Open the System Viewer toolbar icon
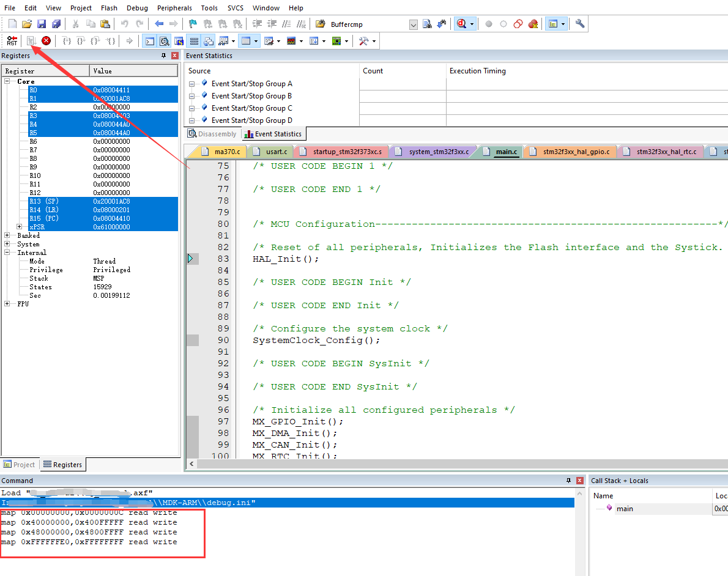Viewport: 728px width, 576px height. tap(337, 41)
